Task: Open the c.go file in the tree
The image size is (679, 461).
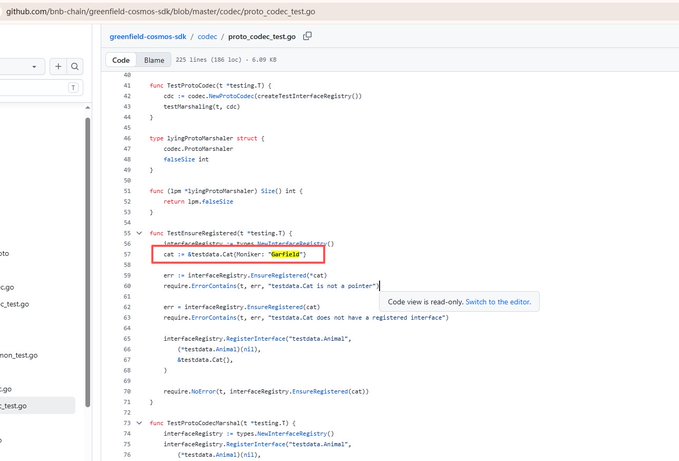Action: 7,287
